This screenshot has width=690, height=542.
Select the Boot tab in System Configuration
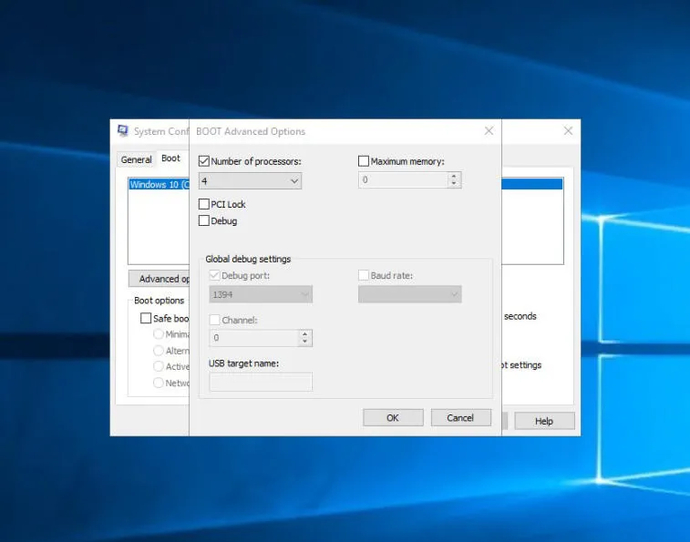pyautogui.click(x=171, y=158)
